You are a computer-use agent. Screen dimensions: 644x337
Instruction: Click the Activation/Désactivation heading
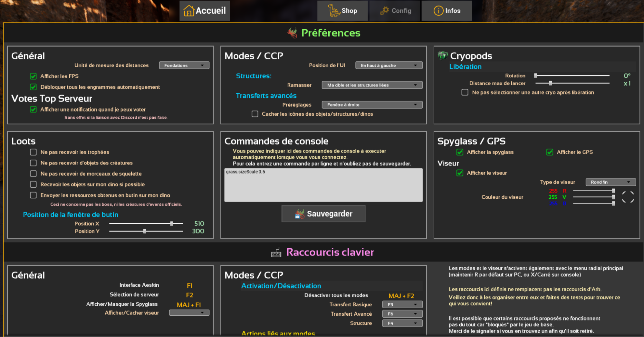click(x=281, y=286)
